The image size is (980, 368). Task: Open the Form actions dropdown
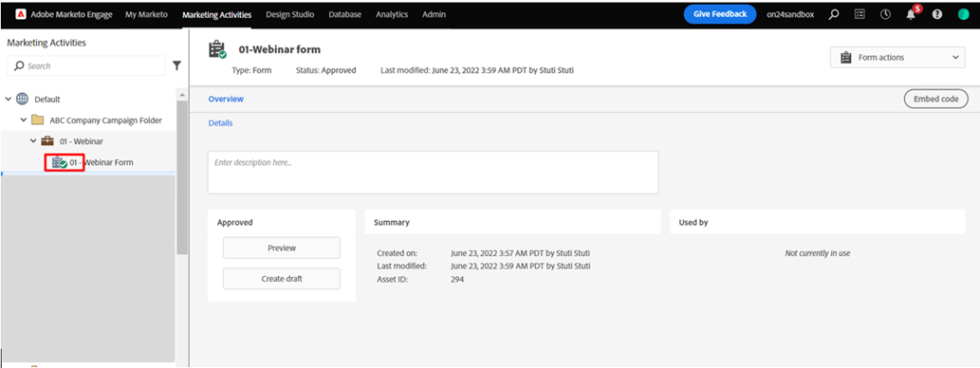point(897,58)
